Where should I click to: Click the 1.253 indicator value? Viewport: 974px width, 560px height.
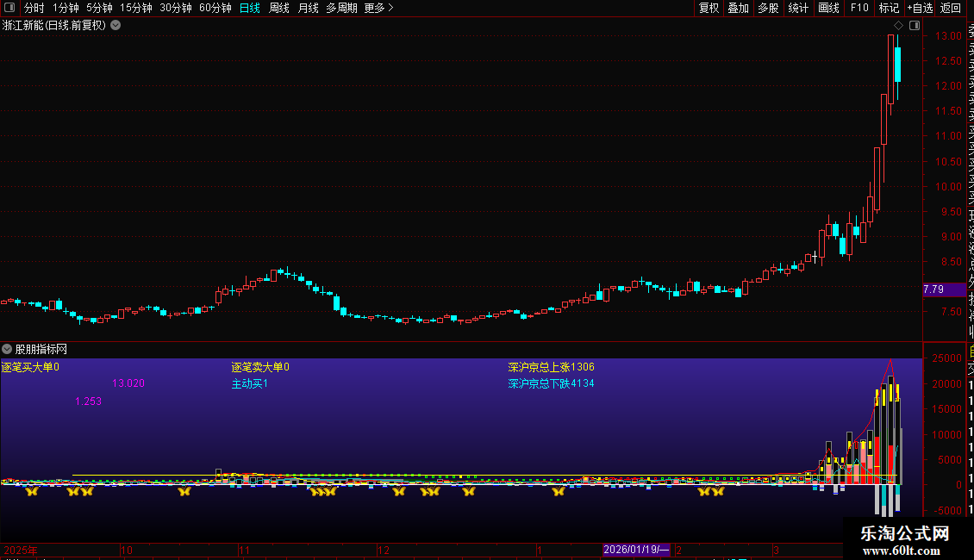[x=88, y=401]
